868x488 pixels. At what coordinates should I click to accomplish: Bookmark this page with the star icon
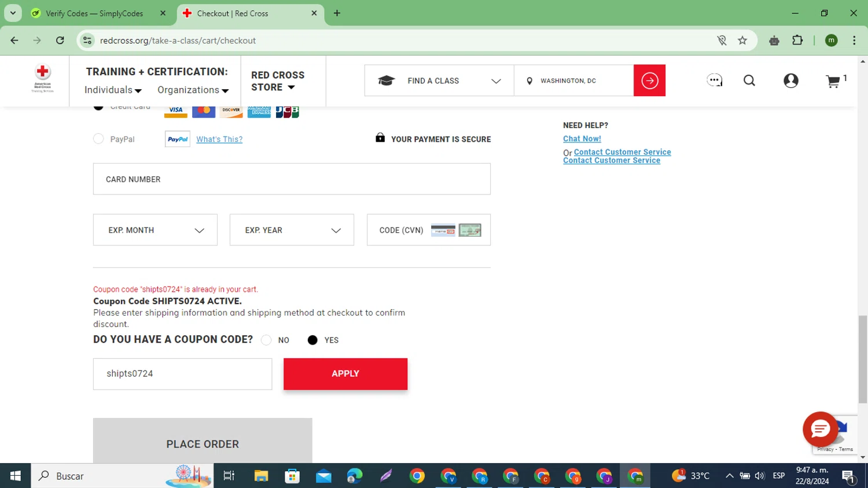tap(742, 41)
